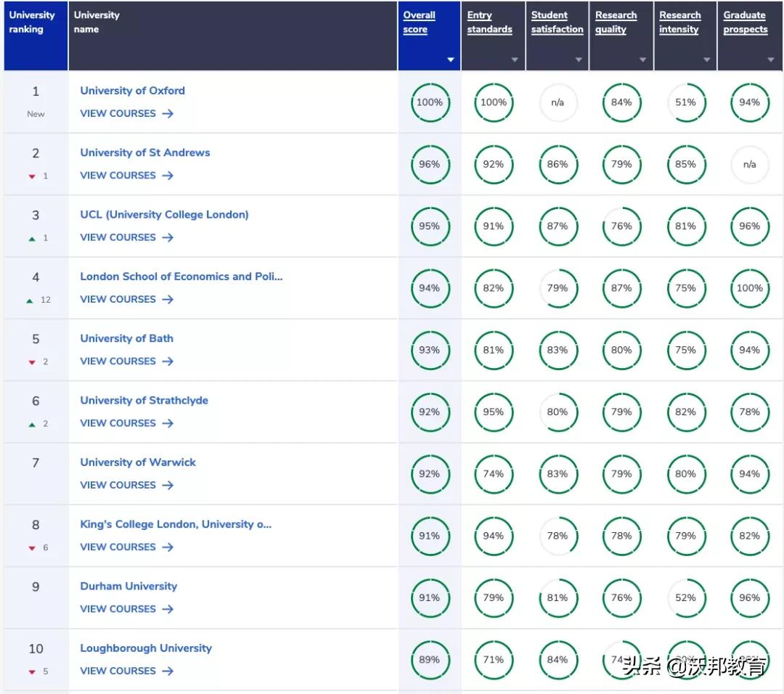Click Bath's 93% overall score circle
This screenshot has width=784, height=694.
click(430, 351)
